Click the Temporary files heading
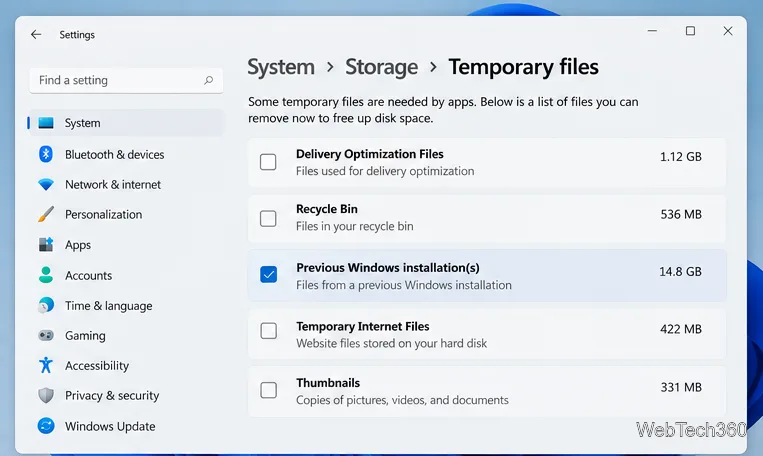763x456 pixels. [524, 67]
